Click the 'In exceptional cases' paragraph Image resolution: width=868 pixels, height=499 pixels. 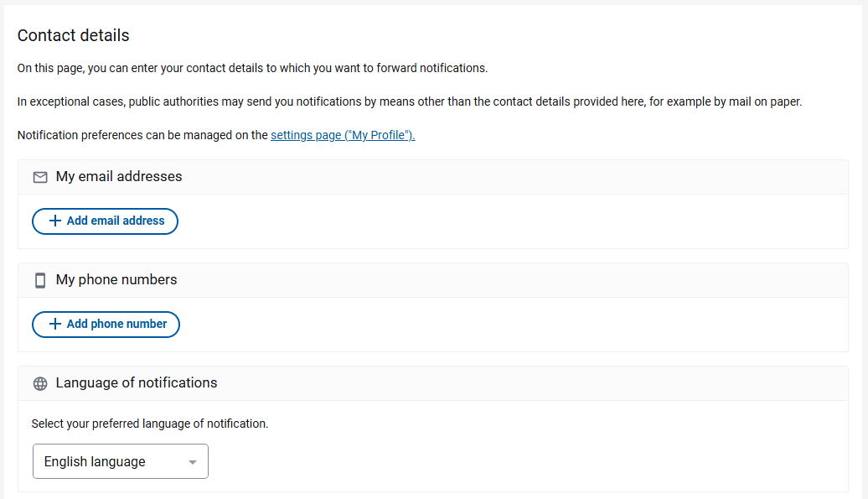pos(410,101)
